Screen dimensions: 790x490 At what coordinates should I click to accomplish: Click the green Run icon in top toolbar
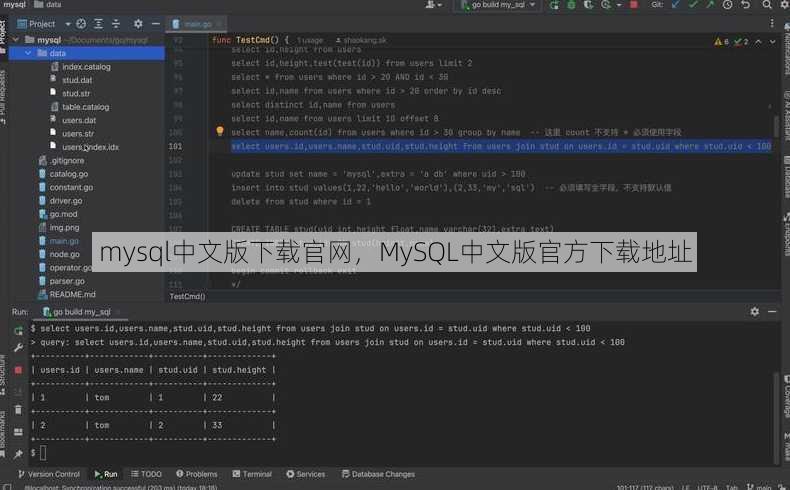(x=554, y=5)
